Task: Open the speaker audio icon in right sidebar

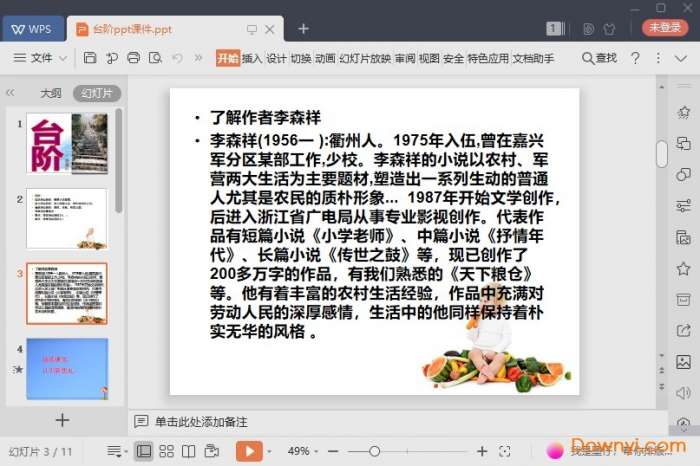Action: pos(683,393)
